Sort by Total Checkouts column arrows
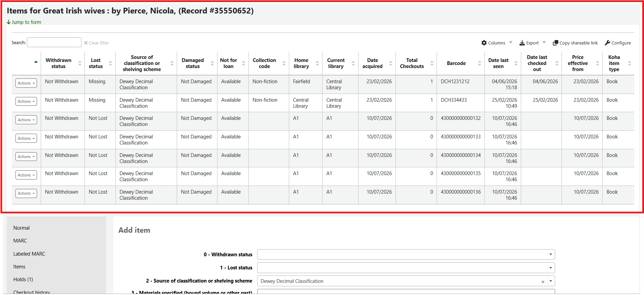Image resolution: width=644 pixels, height=295 pixels. 432,63
